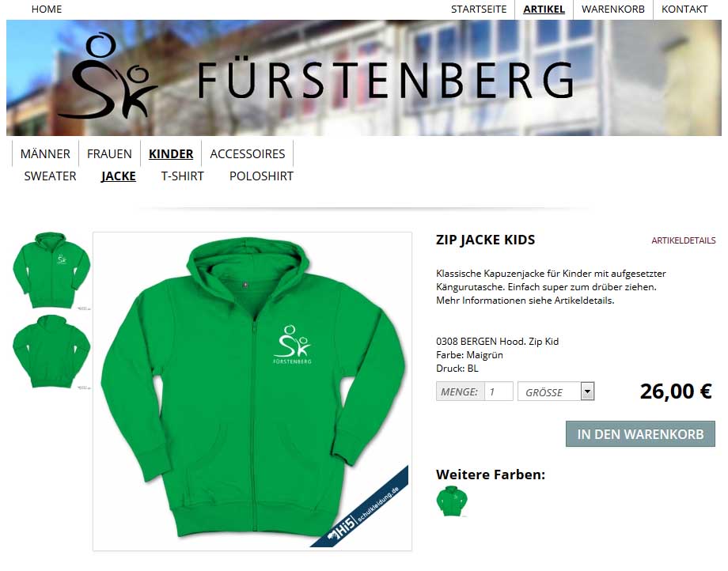
Task: Show Sweater products subcategory
Action: pyautogui.click(x=50, y=176)
